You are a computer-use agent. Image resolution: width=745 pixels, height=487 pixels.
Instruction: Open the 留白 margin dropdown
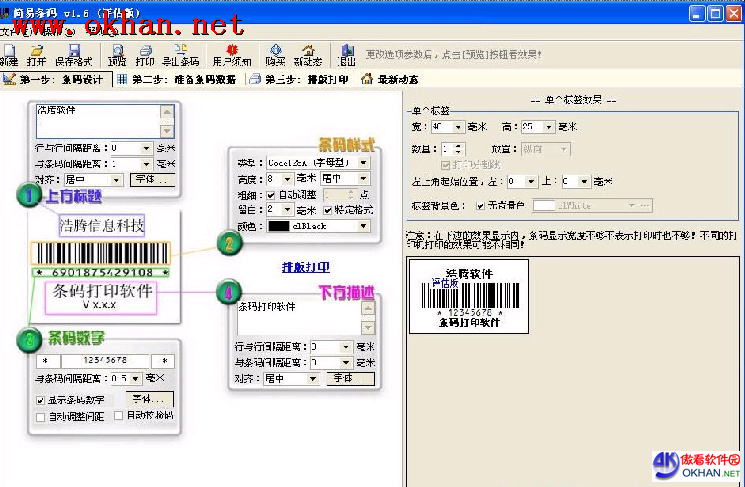pos(287,210)
